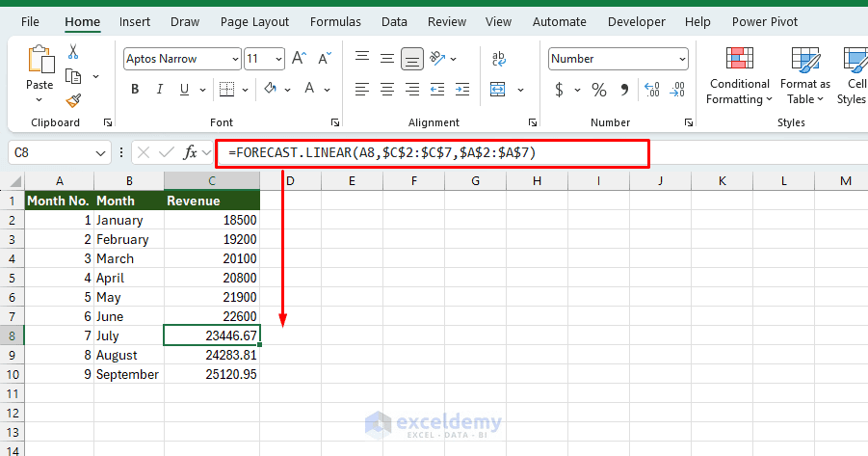Expand underline style arrow
Screen dimensions: 868x456
click(202, 90)
